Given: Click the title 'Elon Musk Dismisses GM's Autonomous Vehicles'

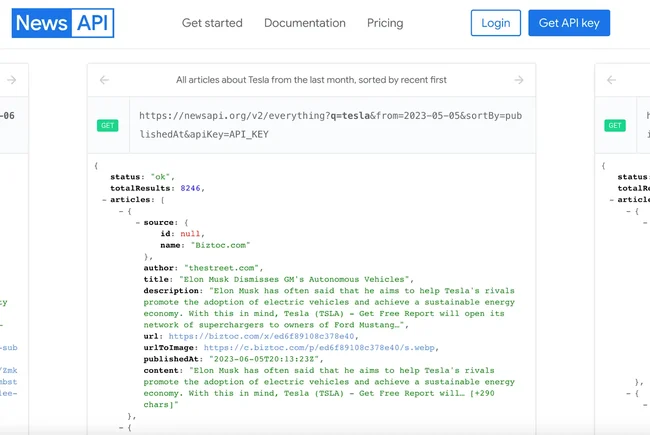Looking at the screenshot, I should pyautogui.click(x=294, y=279).
